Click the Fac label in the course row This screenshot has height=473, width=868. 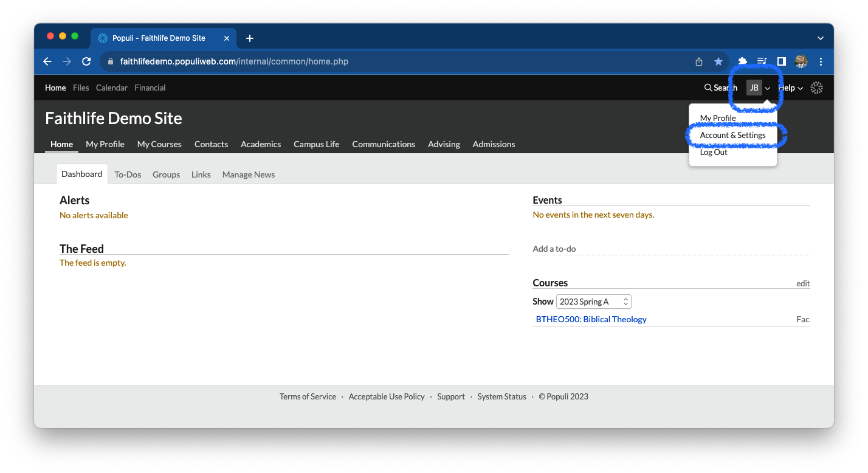(x=803, y=319)
